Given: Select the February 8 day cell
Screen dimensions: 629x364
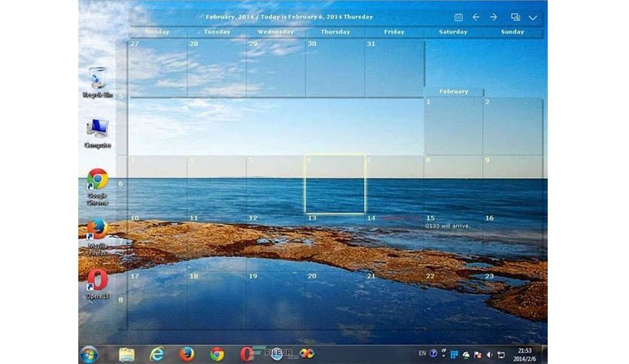Looking at the screenshot, I should (x=453, y=184).
